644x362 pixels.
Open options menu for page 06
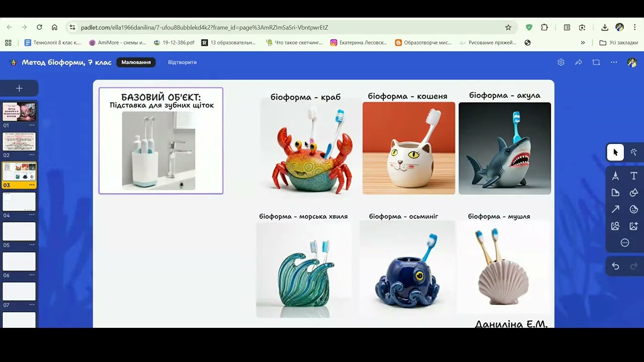click(x=32, y=275)
